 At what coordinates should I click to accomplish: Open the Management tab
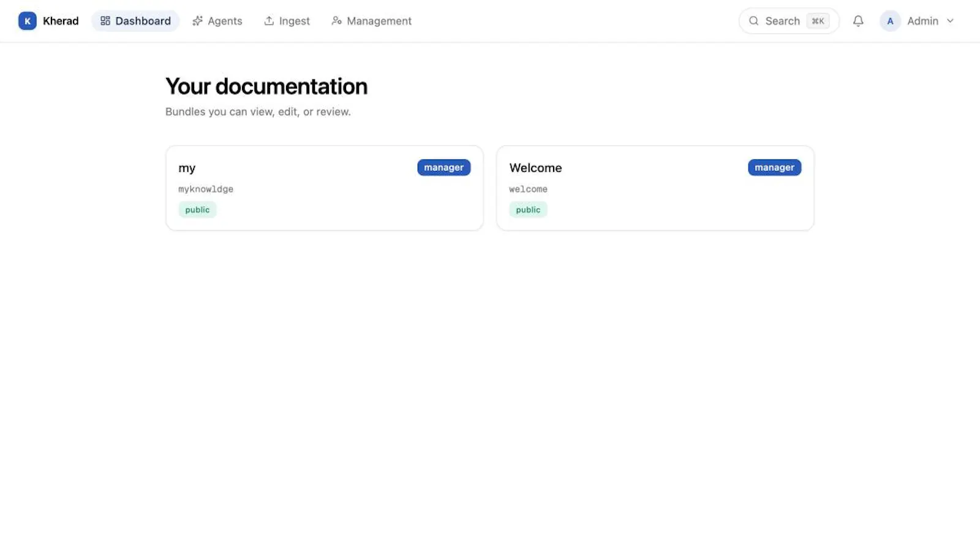pyautogui.click(x=371, y=21)
